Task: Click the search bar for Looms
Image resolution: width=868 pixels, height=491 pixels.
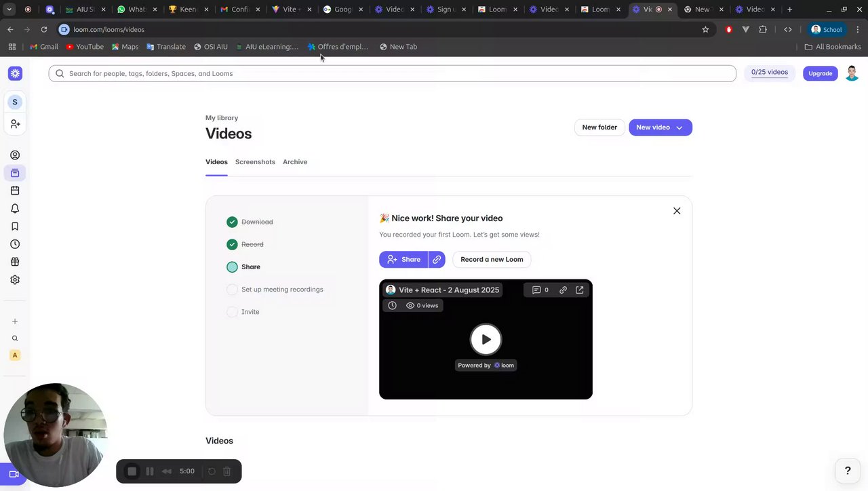Action: [x=392, y=73]
